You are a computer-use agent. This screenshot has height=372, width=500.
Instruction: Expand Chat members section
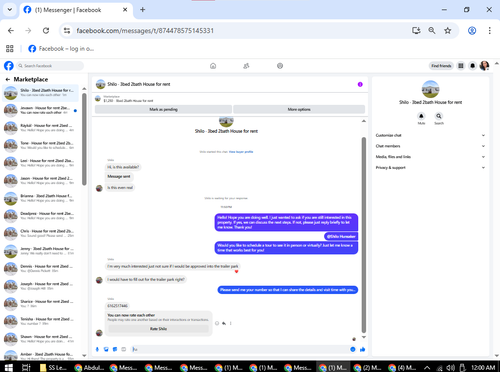click(x=430, y=146)
